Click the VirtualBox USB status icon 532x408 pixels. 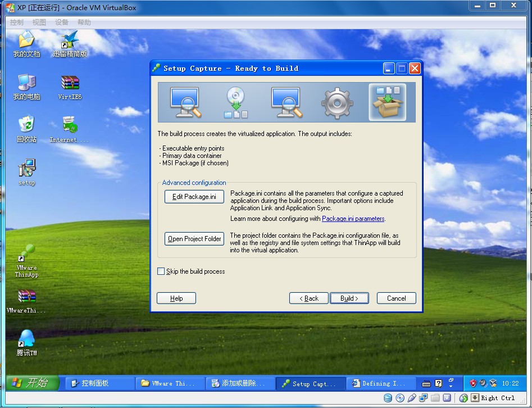click(x=412, y=398)
